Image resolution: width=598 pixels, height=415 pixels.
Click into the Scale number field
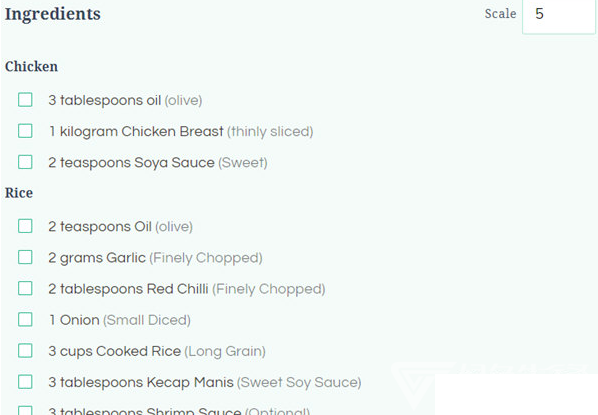[558, 17]
